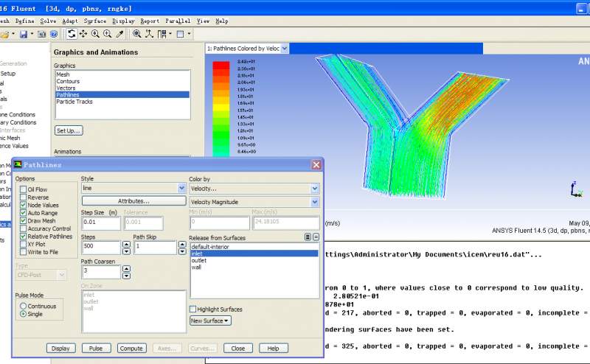590x364 pixels.
Task: Select the rotate view tool
Action: point(72,34)
